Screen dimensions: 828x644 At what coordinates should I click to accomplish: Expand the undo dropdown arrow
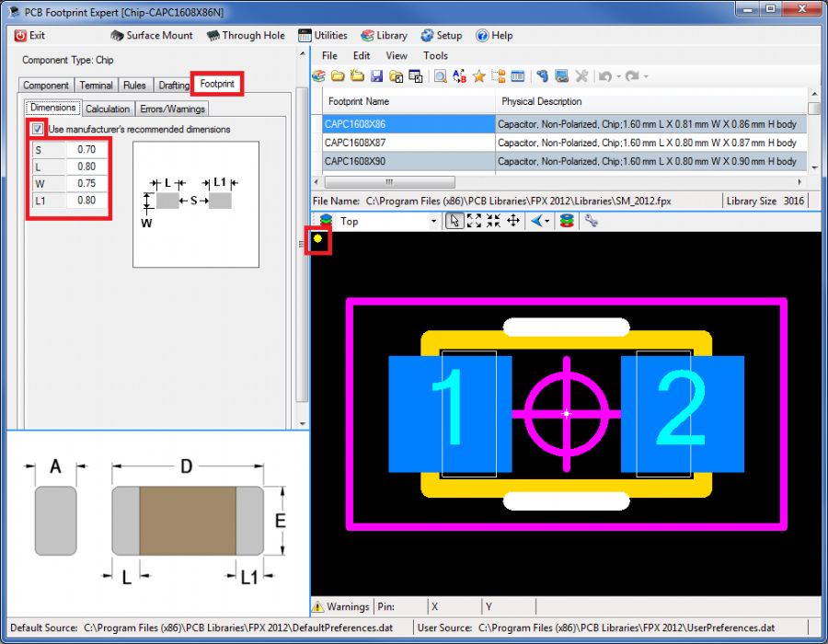point(619,76)
